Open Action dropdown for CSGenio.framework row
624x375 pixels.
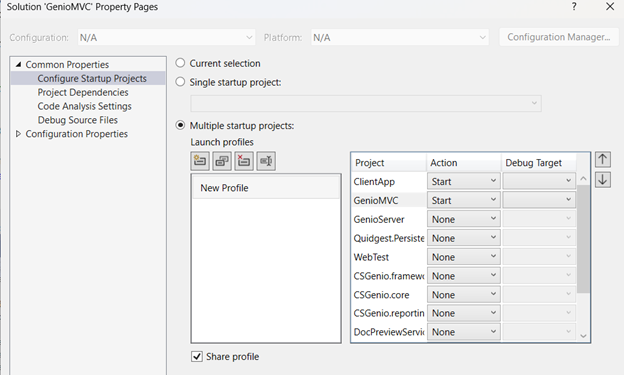click(x=463, y=276)
